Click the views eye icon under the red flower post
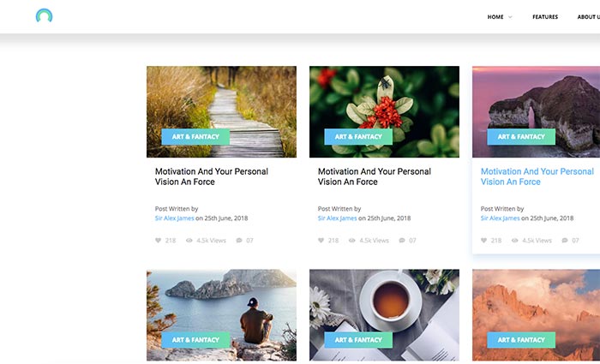Image resolution: width=600 pixels, height=364 pixels. click(351, 240)
